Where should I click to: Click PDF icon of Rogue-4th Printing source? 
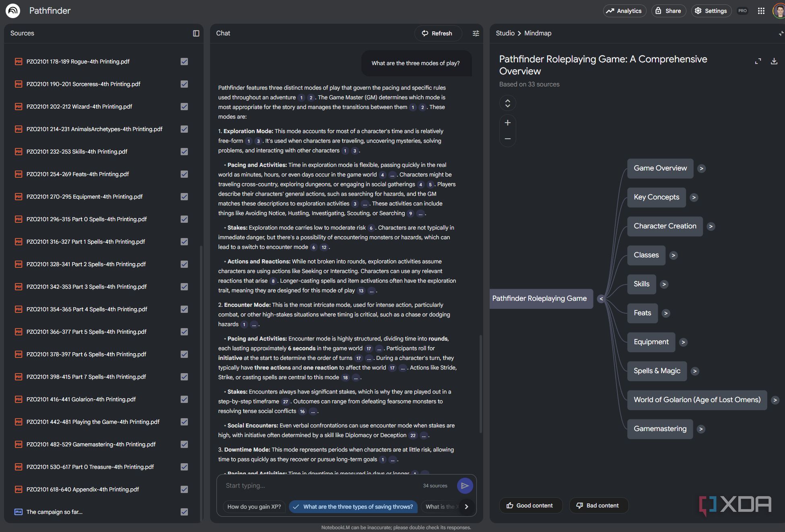[x=19, y=62]
